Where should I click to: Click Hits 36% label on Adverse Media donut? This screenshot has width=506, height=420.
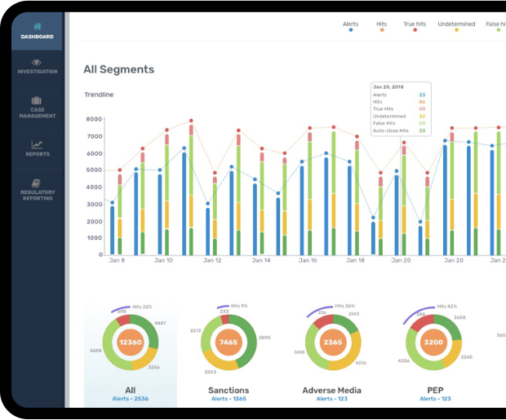(344, 306)
